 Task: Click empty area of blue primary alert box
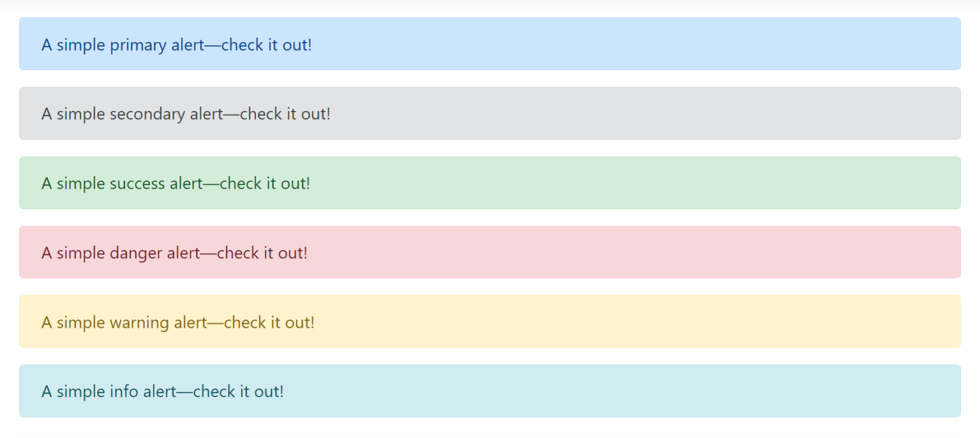(x=638, y=44)
